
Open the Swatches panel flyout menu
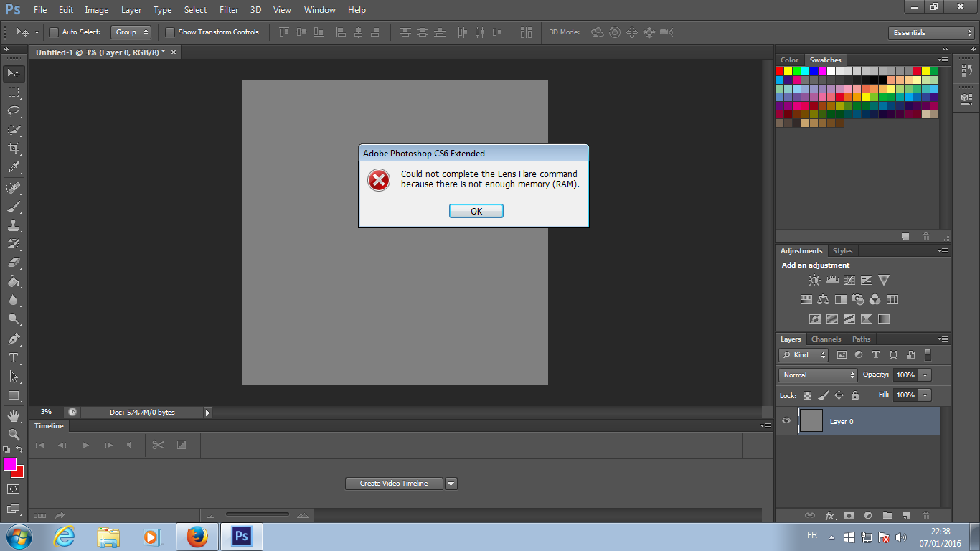click(x=943, y=60)
